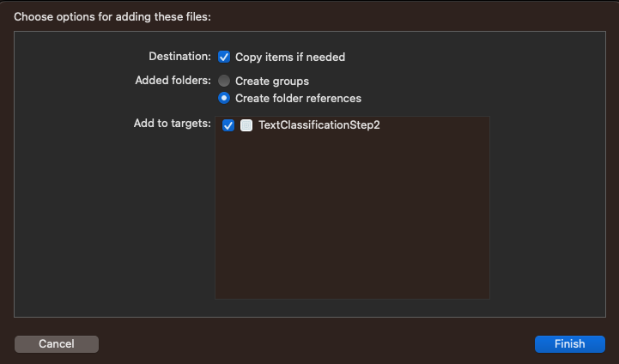The height and width of the screenshot is (364, 619).
Task: Click the "Choose options for adding these files" heading
Action: coord(112,15)
